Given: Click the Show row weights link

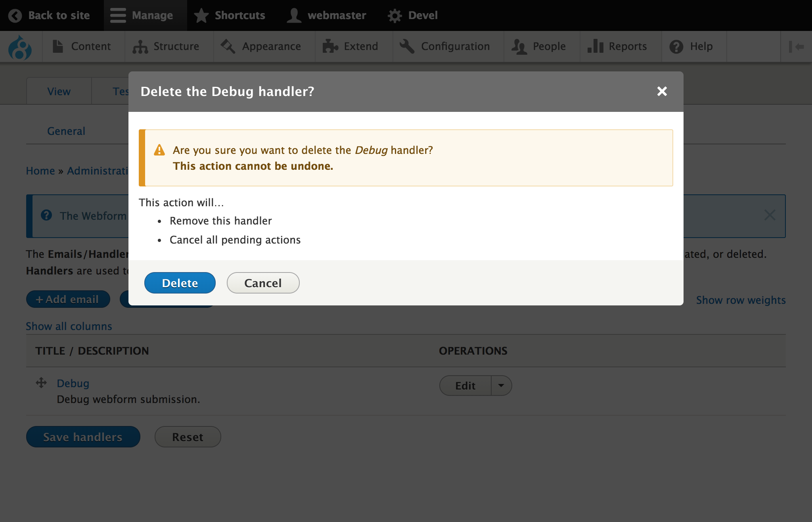Looking at the screenshot, I should pyautogui.click(x=741, y=300).
